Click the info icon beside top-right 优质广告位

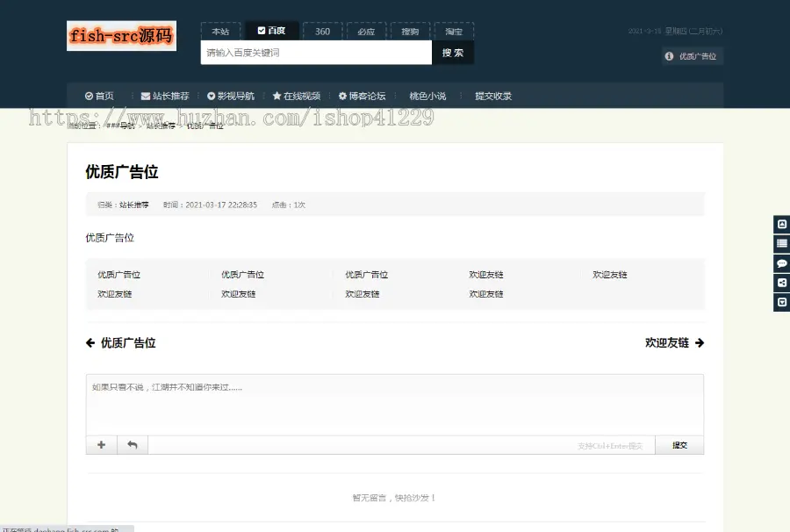[x=669, y=56]
